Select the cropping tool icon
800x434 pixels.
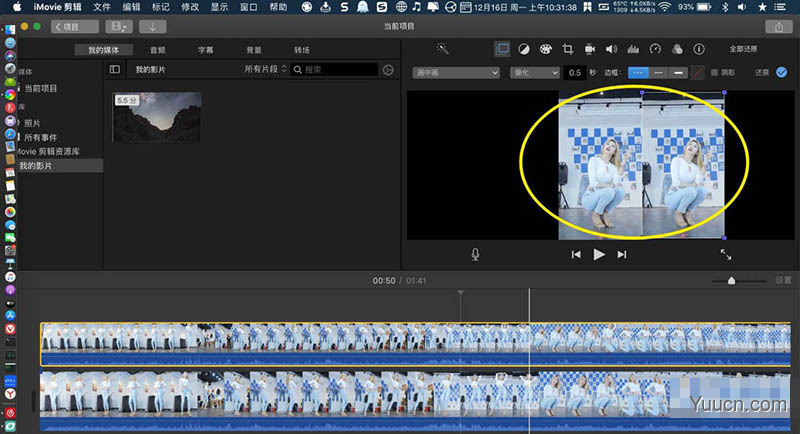(567, 49)
